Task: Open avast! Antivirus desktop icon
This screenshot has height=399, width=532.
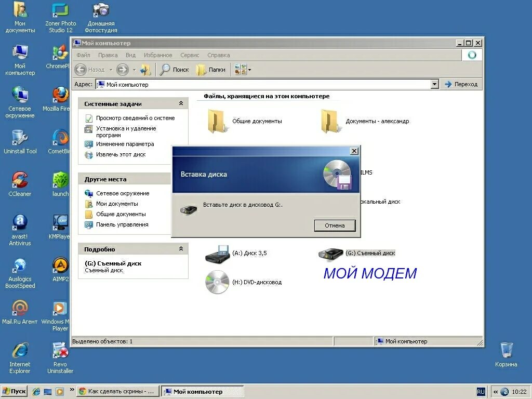Action: coord(20,230)
